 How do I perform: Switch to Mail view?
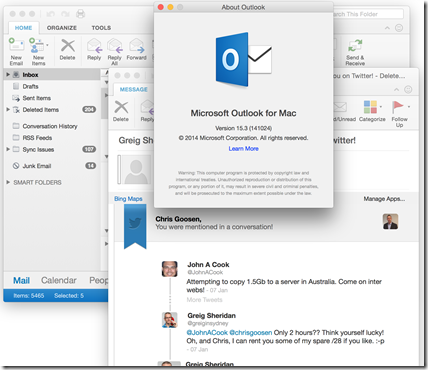pos(21,280)
